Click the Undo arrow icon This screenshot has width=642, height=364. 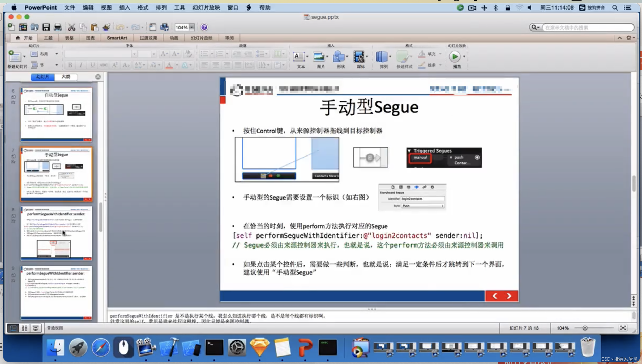click(120, 27)
